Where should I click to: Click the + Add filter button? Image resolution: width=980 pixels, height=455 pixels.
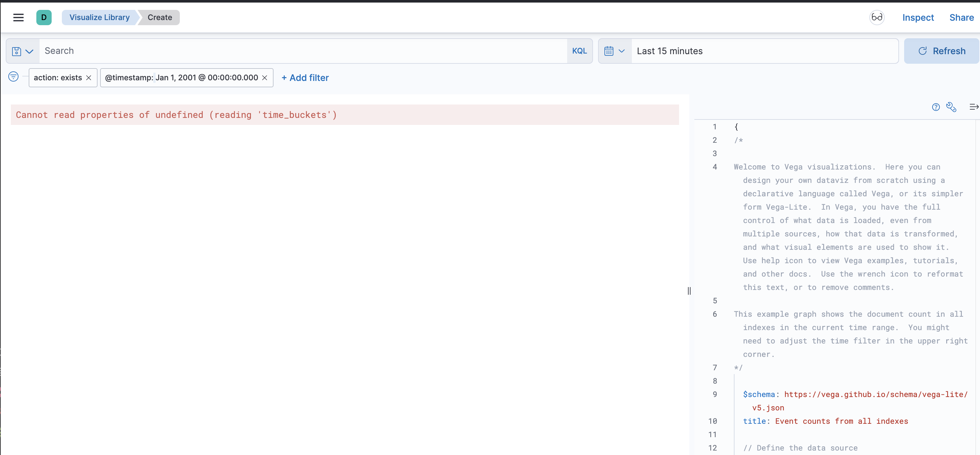(305, 78)
